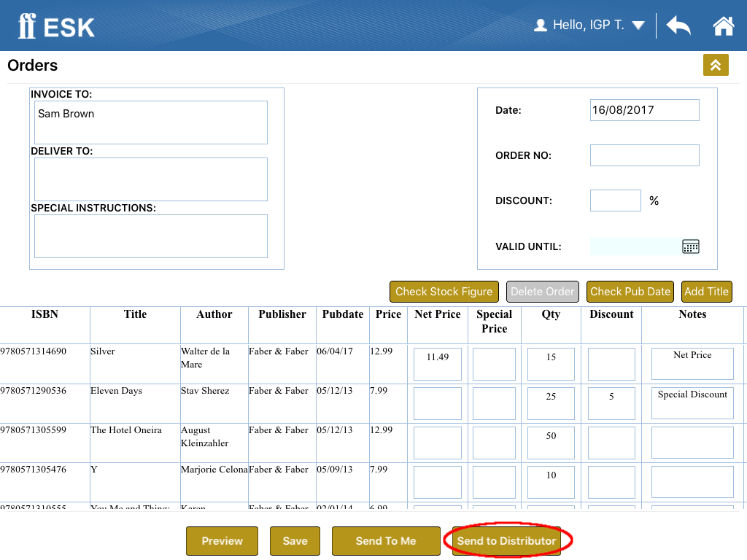Click the Notes field for Eleven Days
The width and height of the screenshot is (747, 560).
pyautogui.click(x=692, y=403)
